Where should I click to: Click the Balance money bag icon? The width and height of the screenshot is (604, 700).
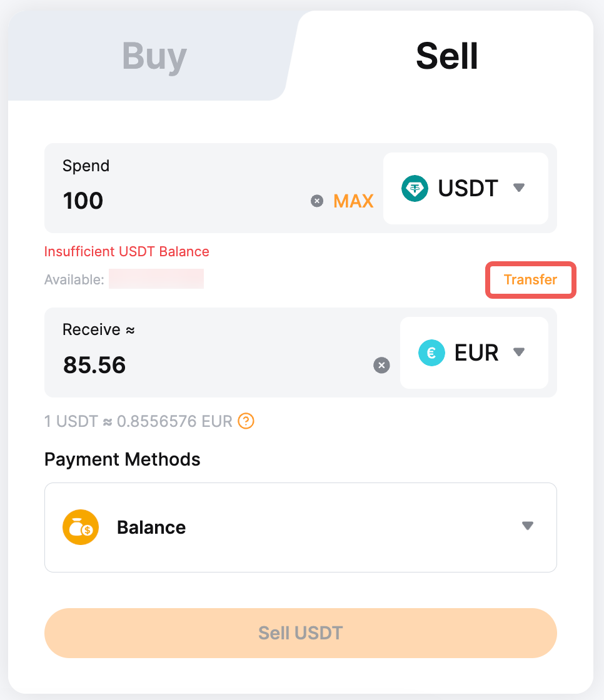[x=81, y=527]
